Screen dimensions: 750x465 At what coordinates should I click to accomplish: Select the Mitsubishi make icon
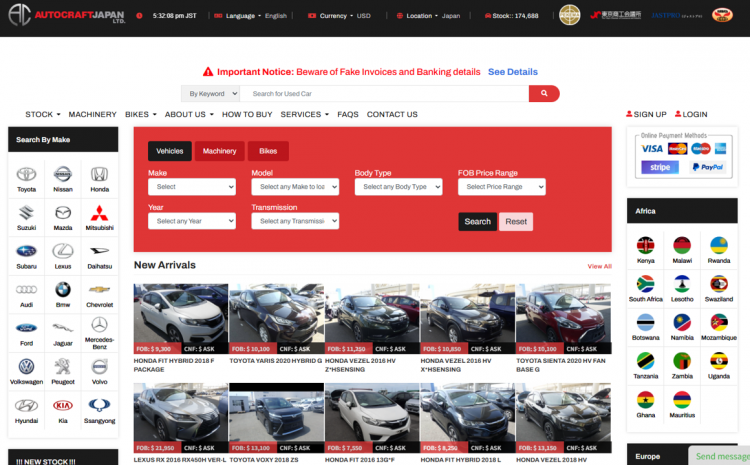tap(99, 213)
